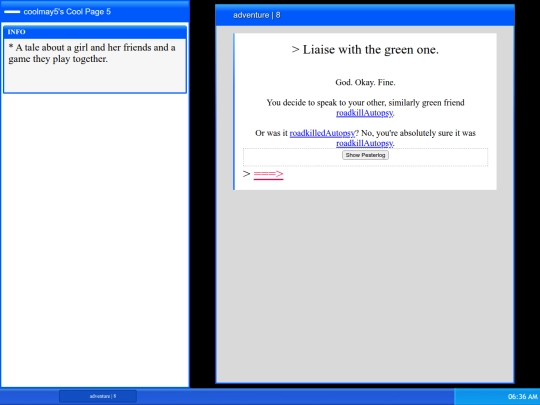The image size is (540, 405).
Task: Click the 'You decide to speak to your other' sentence
Action: click(365, 107)
